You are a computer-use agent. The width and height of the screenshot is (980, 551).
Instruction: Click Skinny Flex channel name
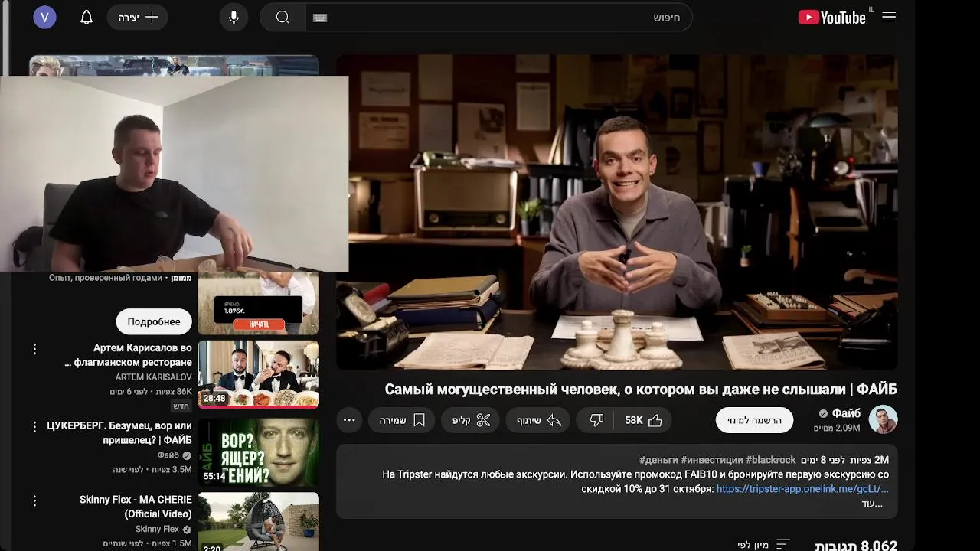[x=157, y=529]
